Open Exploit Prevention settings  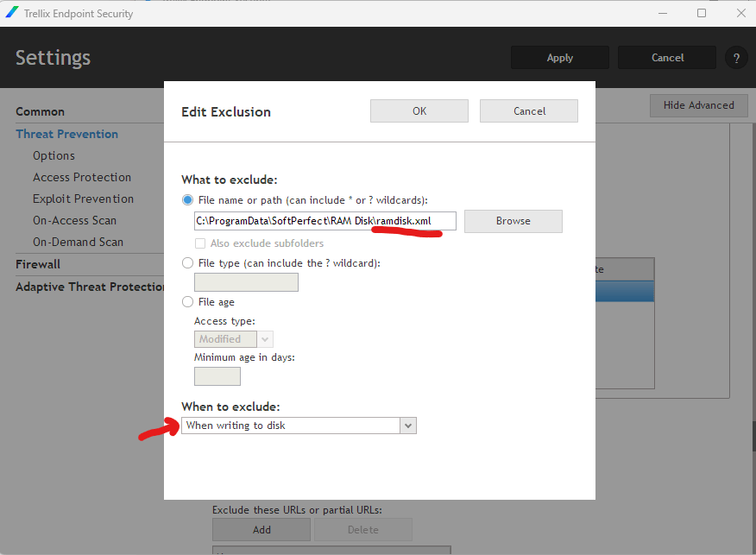[84, 199]
